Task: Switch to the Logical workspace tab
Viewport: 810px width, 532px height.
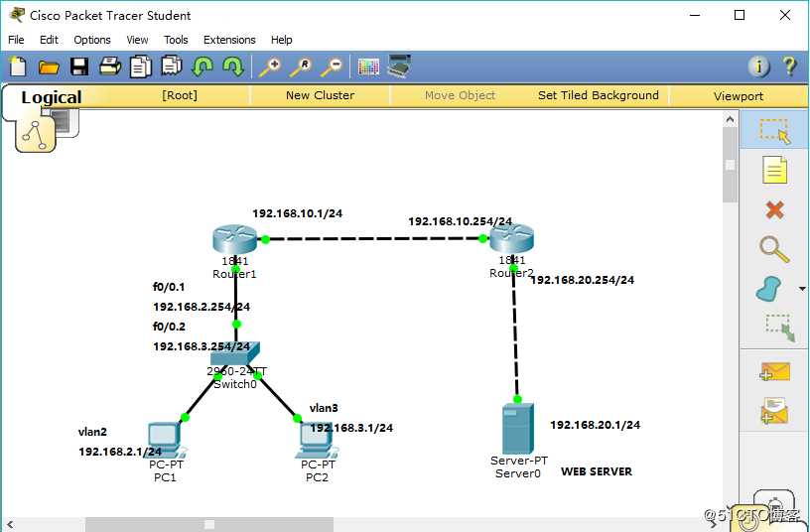Action: click(51, 97)
